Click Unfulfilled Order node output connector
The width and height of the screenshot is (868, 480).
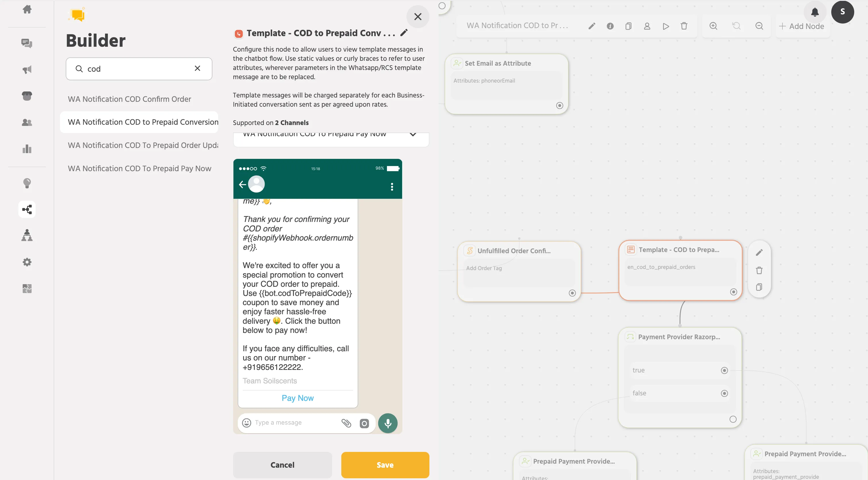coord(572,292)
